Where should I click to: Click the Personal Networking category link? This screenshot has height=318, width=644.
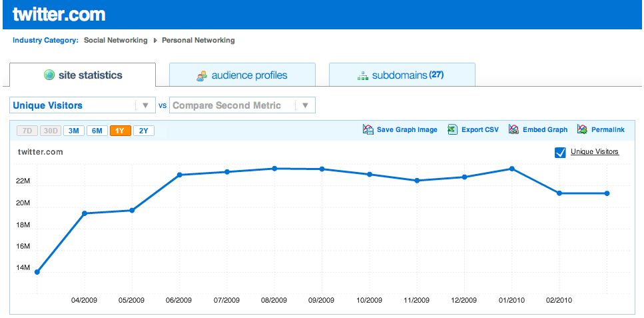(198, 40)
